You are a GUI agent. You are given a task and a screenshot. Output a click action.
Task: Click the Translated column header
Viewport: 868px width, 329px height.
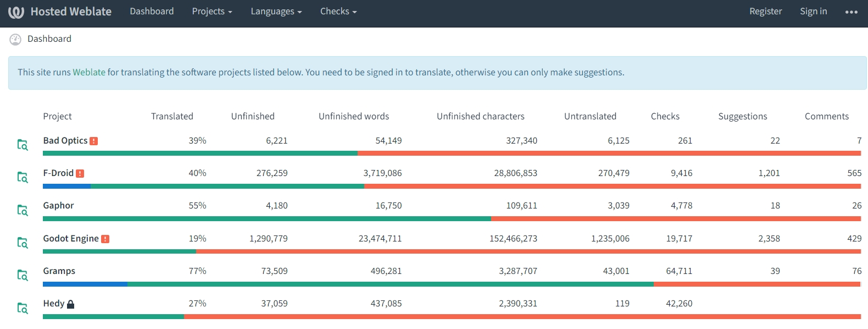tap(172, 116)
